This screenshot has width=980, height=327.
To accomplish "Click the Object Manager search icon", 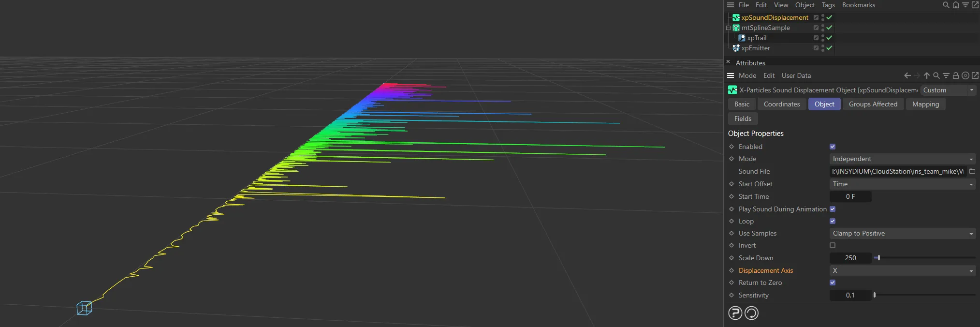I will 946,5.
